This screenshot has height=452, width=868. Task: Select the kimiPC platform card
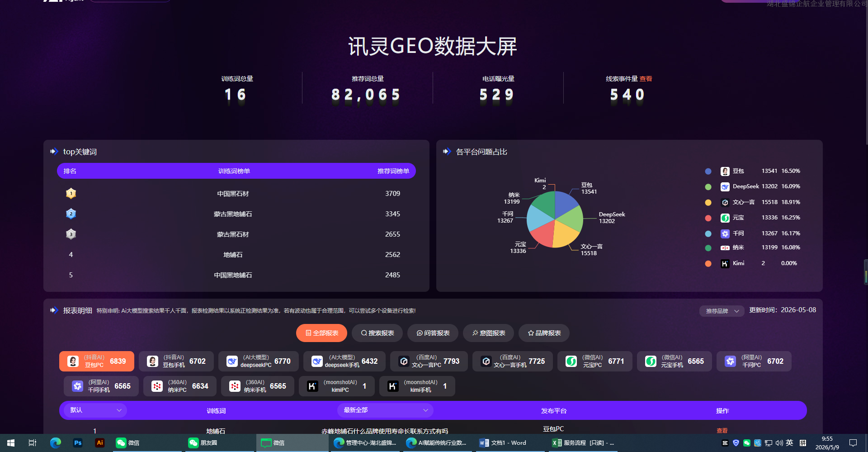click(337, 386)
